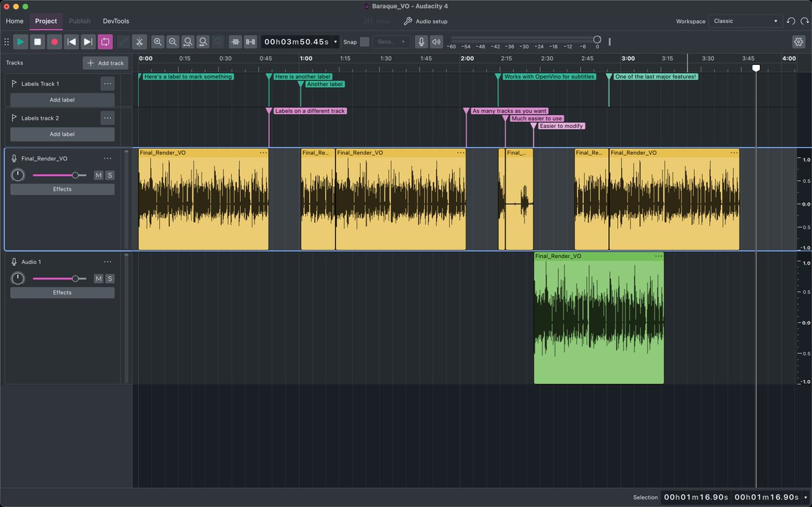Enable the Snap checkbox
The height and width of the screenshot is (507, 812).
coord(365,42)
